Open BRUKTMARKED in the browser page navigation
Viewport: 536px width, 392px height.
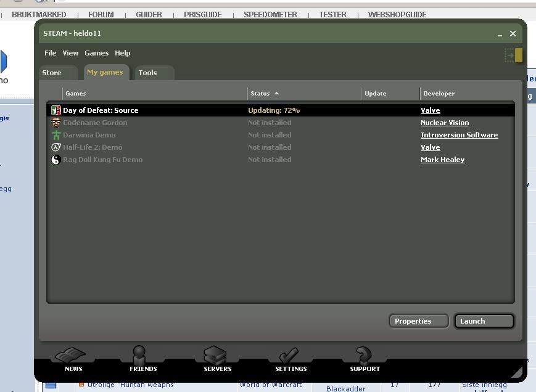(x=39, y=15)
